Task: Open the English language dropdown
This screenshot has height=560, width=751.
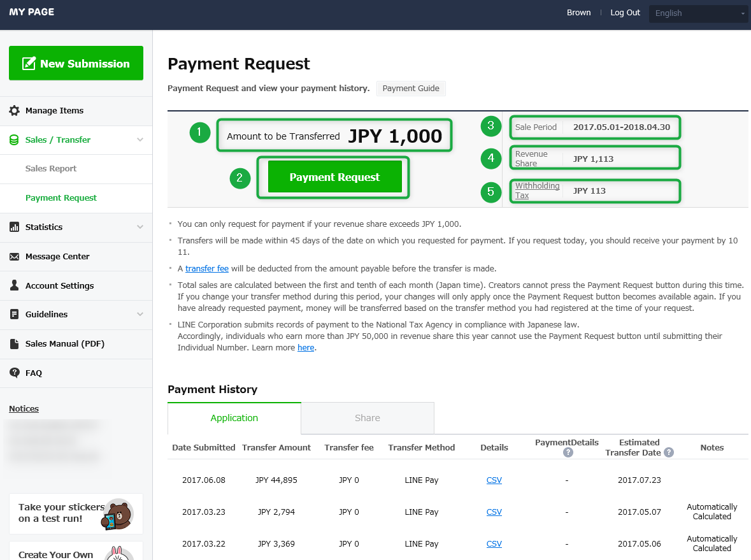Action: click(x=697, y=13)
